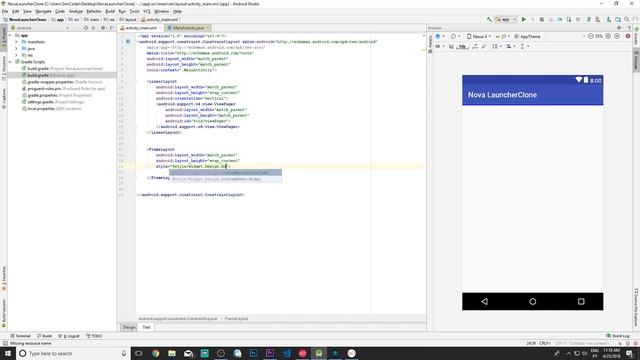Click the Make Project hammer icon
640x360 pixels.
489,20
